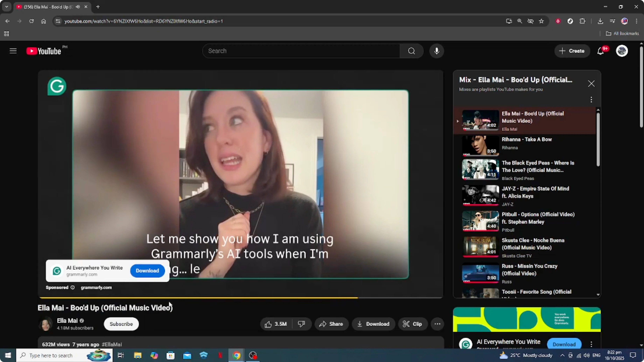Open the hamburger menu beside the YouTube logo

point(13,51)
